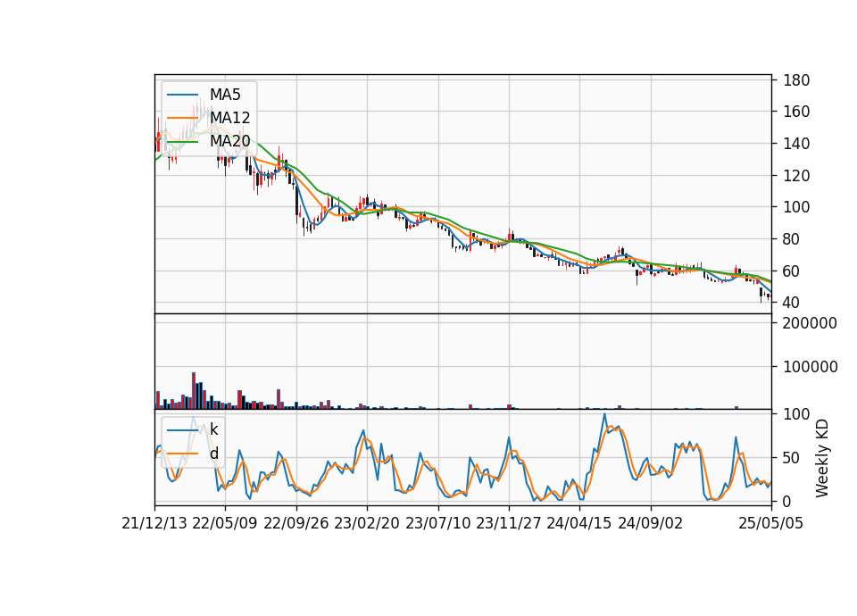Click the 120 price axis label
Image resolution: width=857 pixels, height=616 pixels.
pyautogui.click(x=796, y=176)
